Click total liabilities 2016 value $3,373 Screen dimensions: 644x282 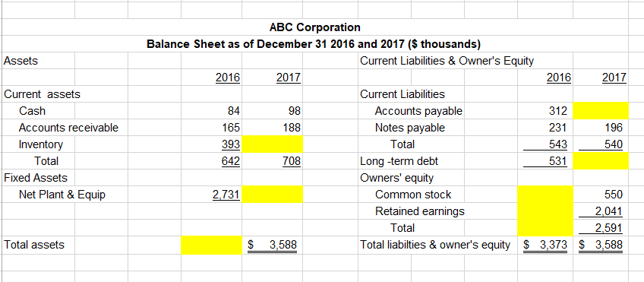546,245
